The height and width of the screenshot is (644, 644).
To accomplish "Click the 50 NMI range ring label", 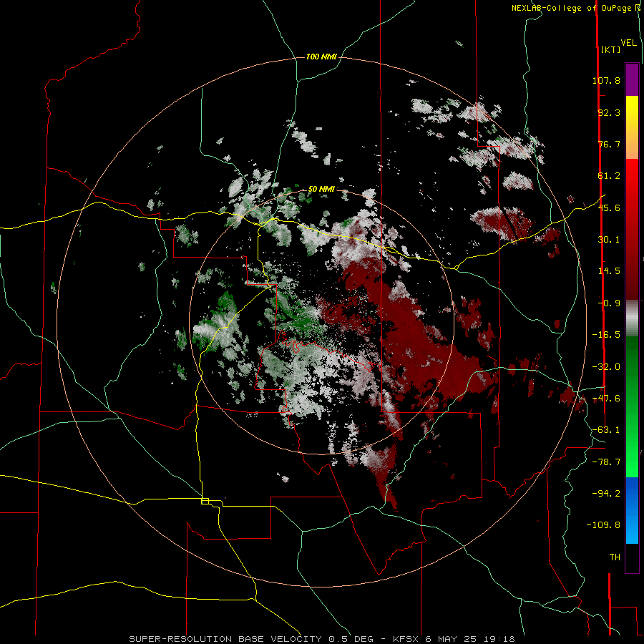I will pos(321,189).
